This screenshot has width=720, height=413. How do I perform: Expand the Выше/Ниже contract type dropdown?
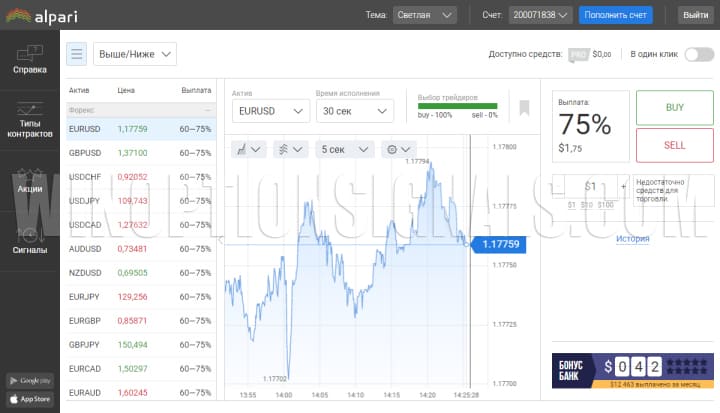tap(134, 54)
